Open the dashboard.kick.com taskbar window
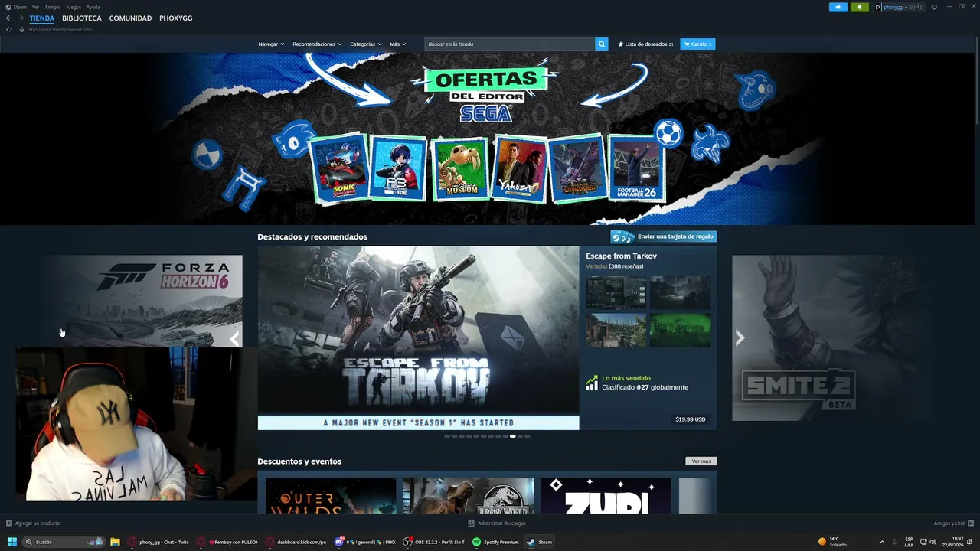The image size is (980, 551). click(296, 542)
